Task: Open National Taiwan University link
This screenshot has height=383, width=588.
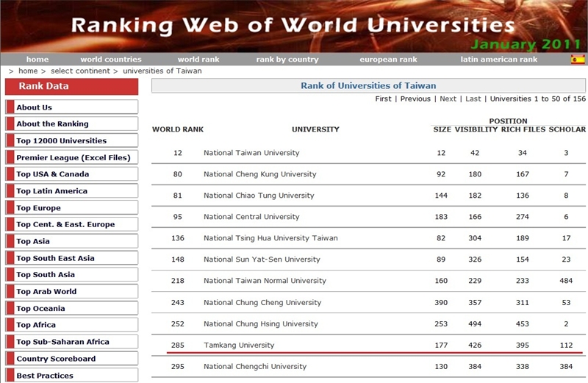Action: [251, 153]
